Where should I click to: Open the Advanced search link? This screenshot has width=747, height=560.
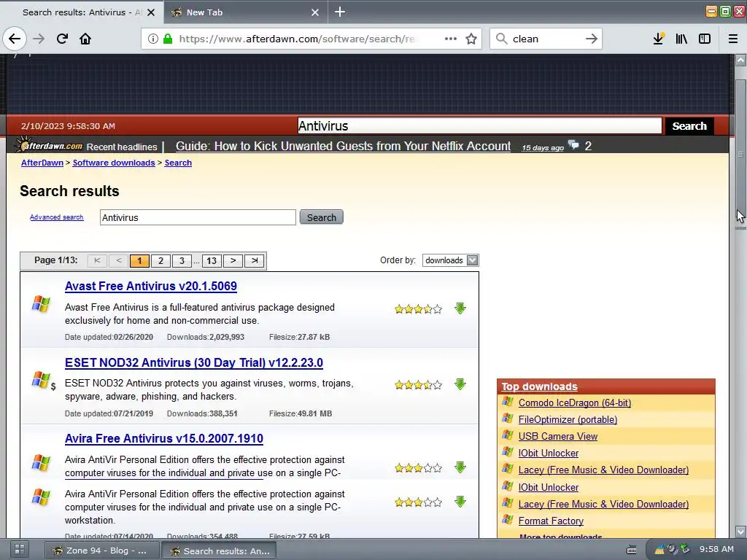[x=57, y=217]
